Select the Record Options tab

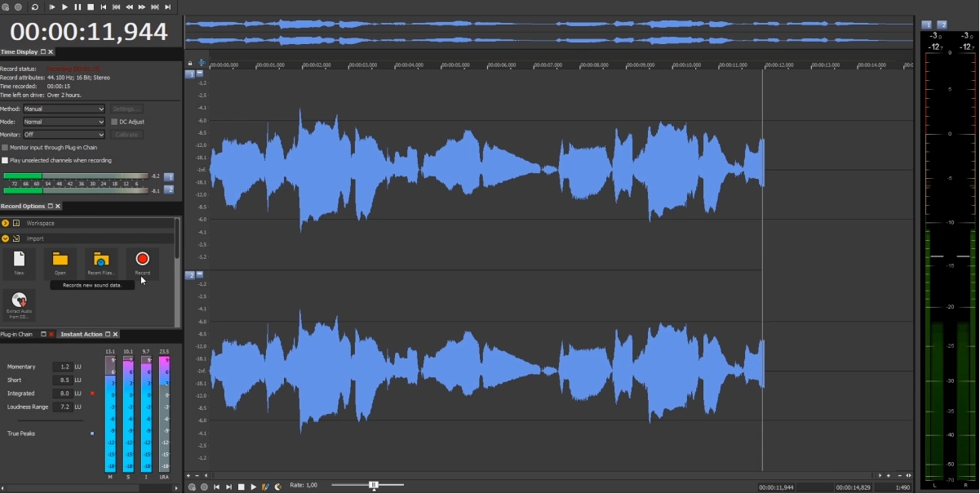23,205
